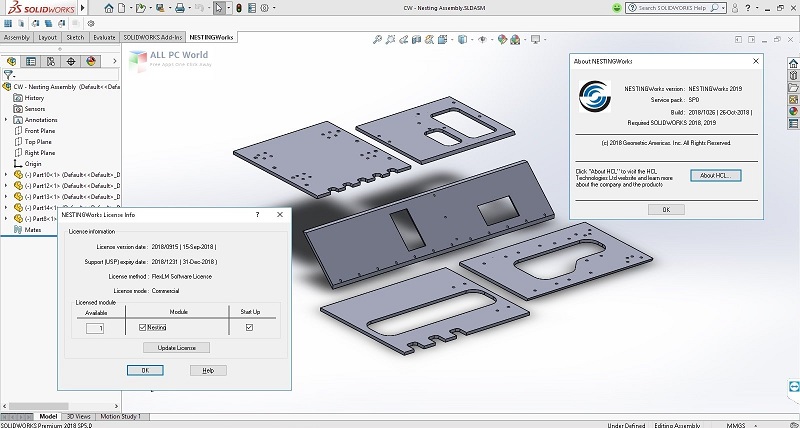This screenshot has height=428, width=800.
Task: Expand the Annotations tree node
Action: click(6, 120)
